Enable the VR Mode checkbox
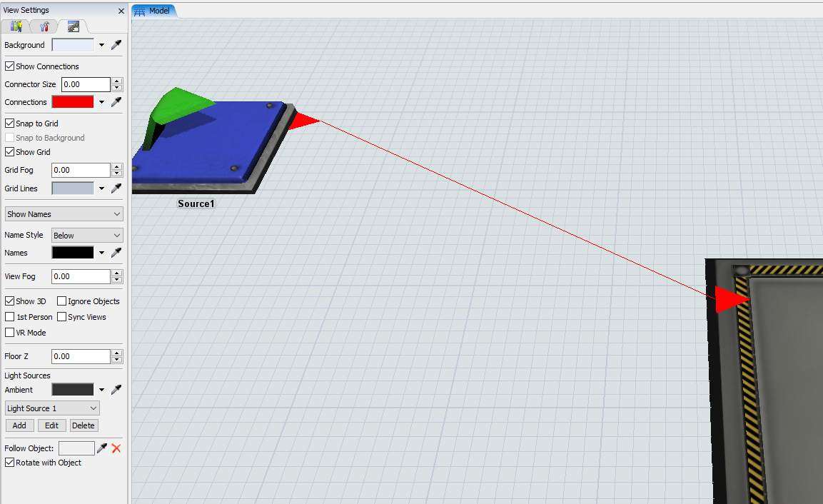The height and width of the screenshot is (504, 823). (10, 333)
